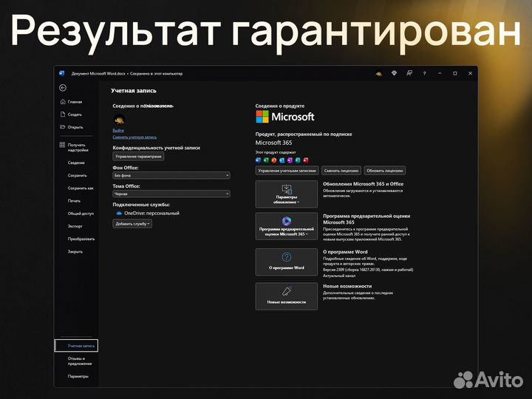Click Создать in the sidebar
The height and width of the screenshot is (399, 532).
click(x=71, y=115)
